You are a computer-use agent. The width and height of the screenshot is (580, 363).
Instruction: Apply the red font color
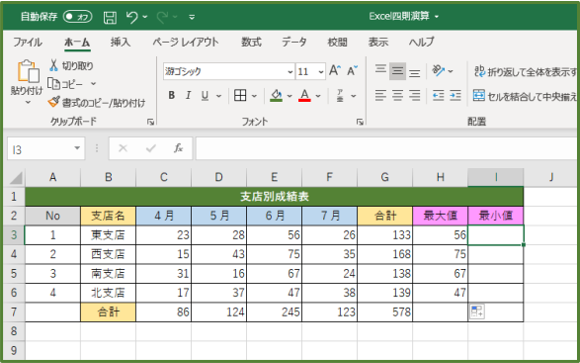coord(304,95)
